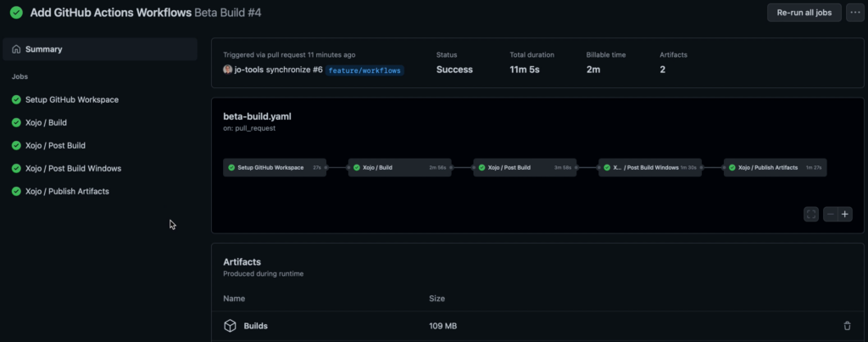The width and height of the screenshot is (868, 342).
Task: Download the Builds artifact
Action: pyautogui.click(x=256, y=326)
